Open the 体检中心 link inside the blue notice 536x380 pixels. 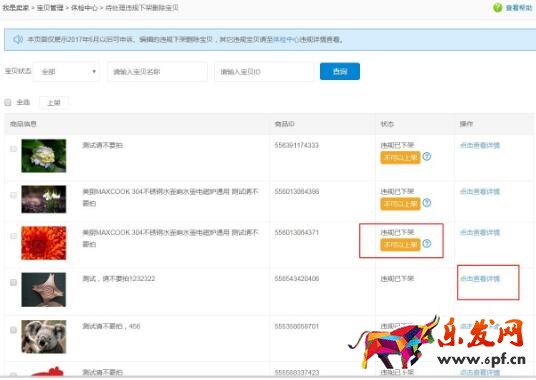pos(286,40)
